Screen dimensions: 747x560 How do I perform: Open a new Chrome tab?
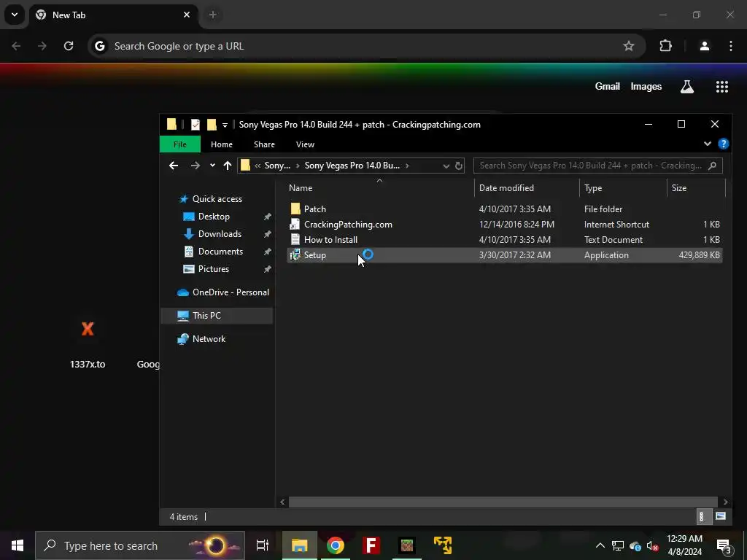pyautogui.click(x=213, y=15)
